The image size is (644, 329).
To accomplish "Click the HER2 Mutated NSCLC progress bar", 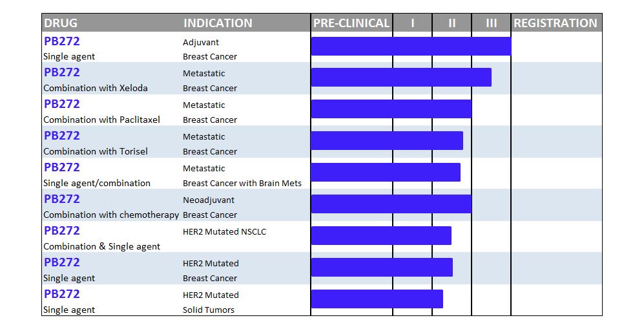I will tap(381, 236).
